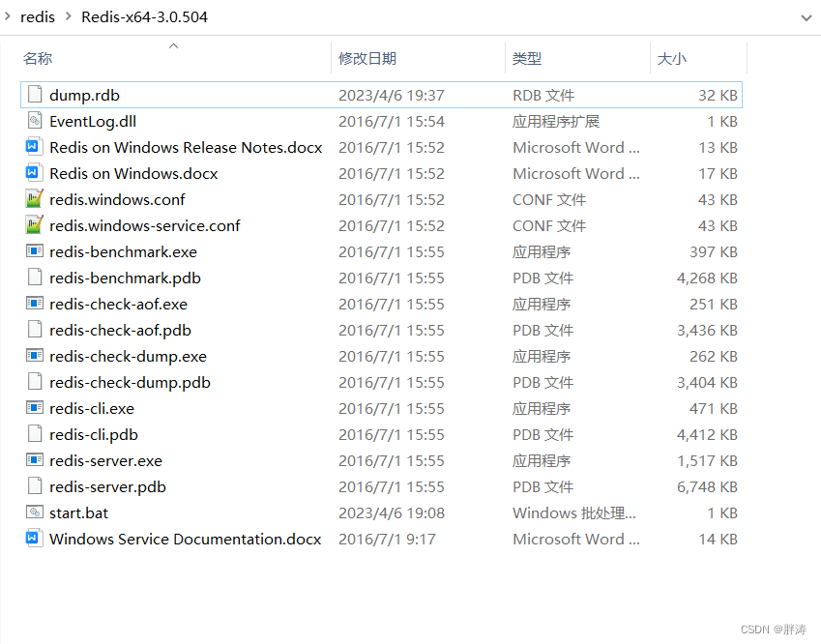
Task: Click the redis-check-aof.pdb file icon
Action: pos(35,330)
